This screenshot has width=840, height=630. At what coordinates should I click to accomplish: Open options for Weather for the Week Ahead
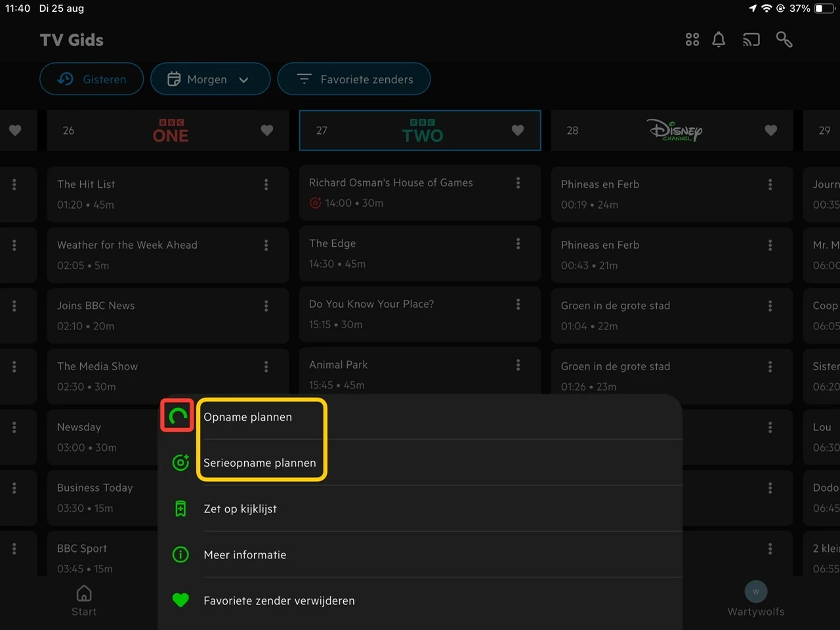click(266, 245)
